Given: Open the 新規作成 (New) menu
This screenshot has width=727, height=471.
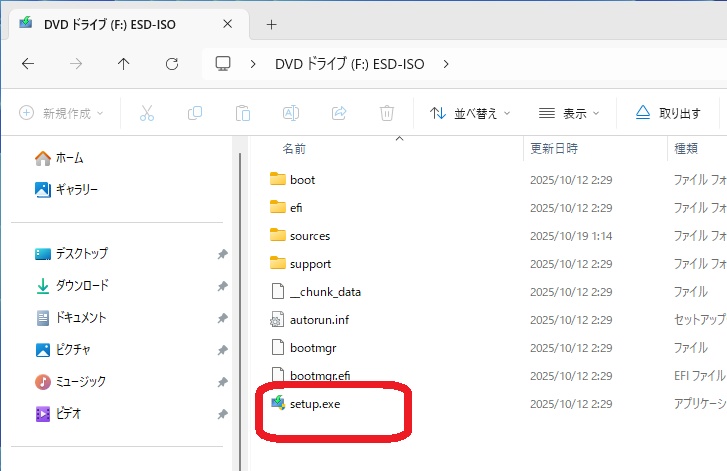Looking at the screenshot, I should [x=61, y=113].
